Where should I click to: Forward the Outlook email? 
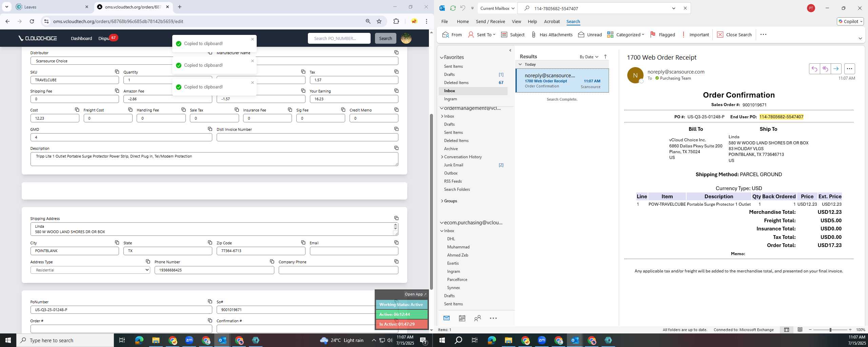pos(836,69)
